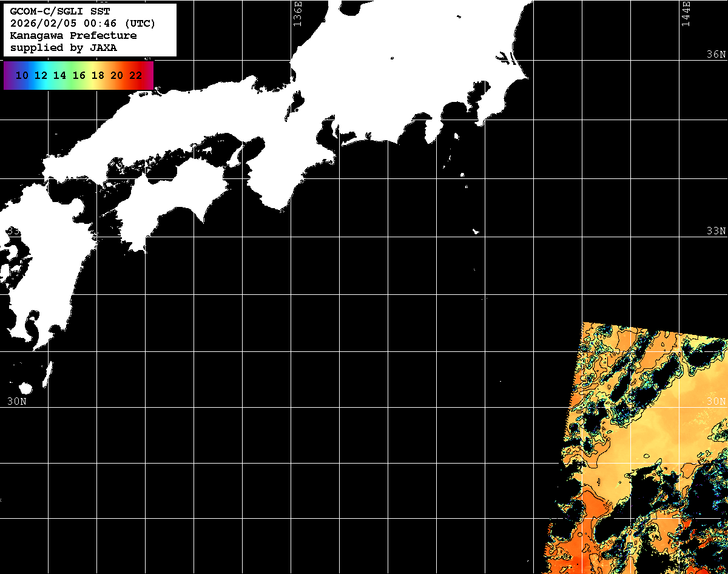Click the GCOM-C/SGLI SST title text

(x=60, y=12)
